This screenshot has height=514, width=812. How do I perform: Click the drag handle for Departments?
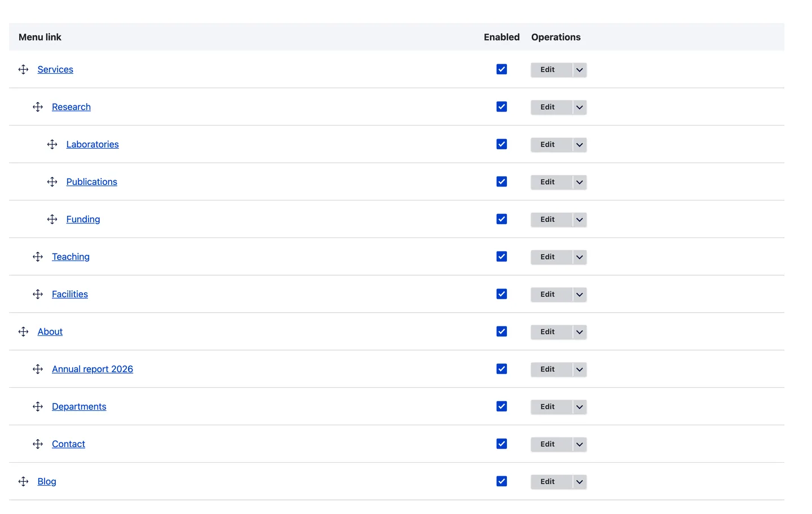[x=38, y=407]
